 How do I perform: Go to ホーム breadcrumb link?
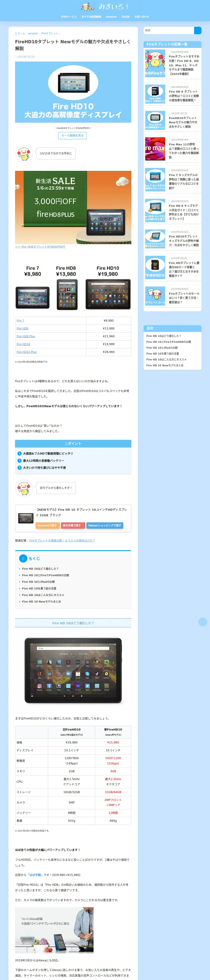tap(21, 33)
